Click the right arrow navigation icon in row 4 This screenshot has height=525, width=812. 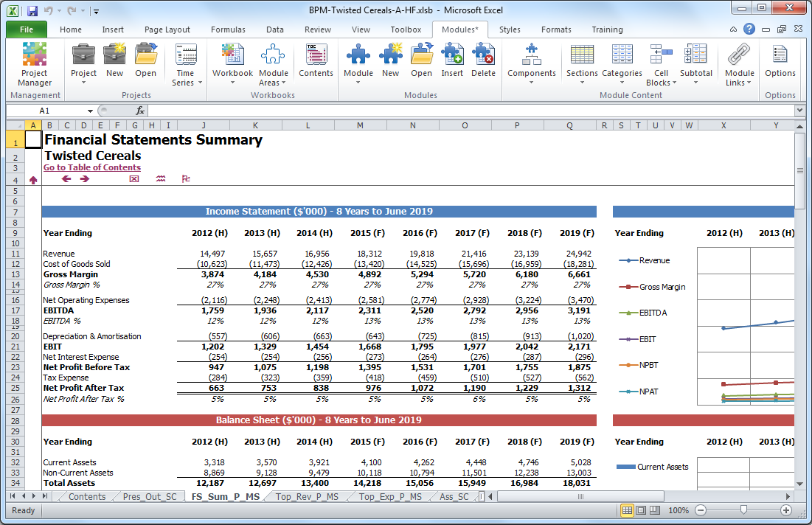pos(84,178)
